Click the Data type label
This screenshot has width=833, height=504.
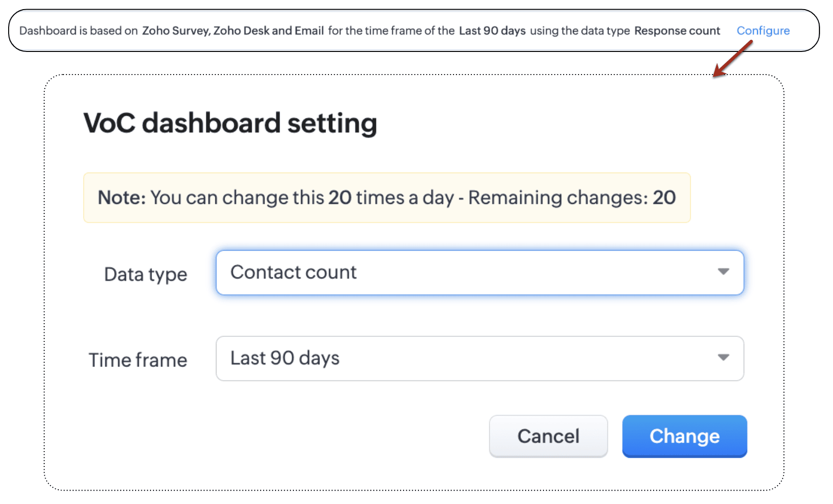point(145,274)
